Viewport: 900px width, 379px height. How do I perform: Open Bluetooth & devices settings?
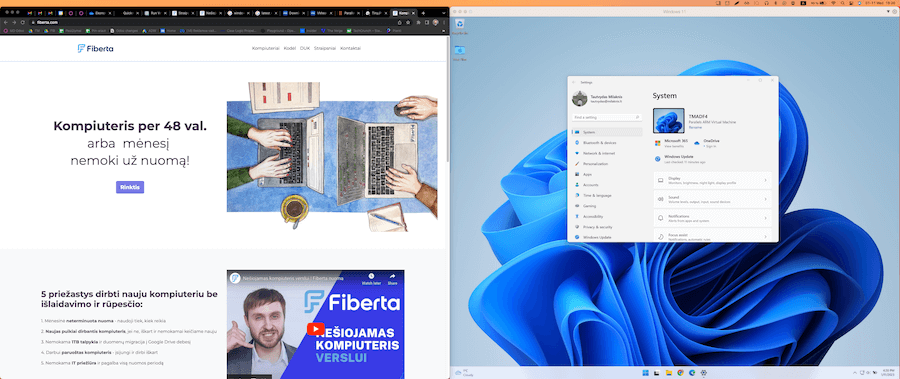tap(607, 142)
